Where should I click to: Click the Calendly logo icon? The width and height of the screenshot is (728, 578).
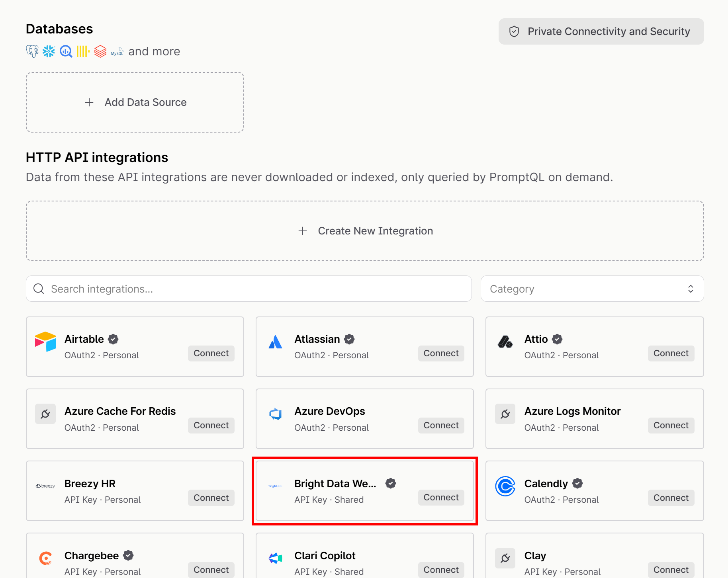[505, 486]
